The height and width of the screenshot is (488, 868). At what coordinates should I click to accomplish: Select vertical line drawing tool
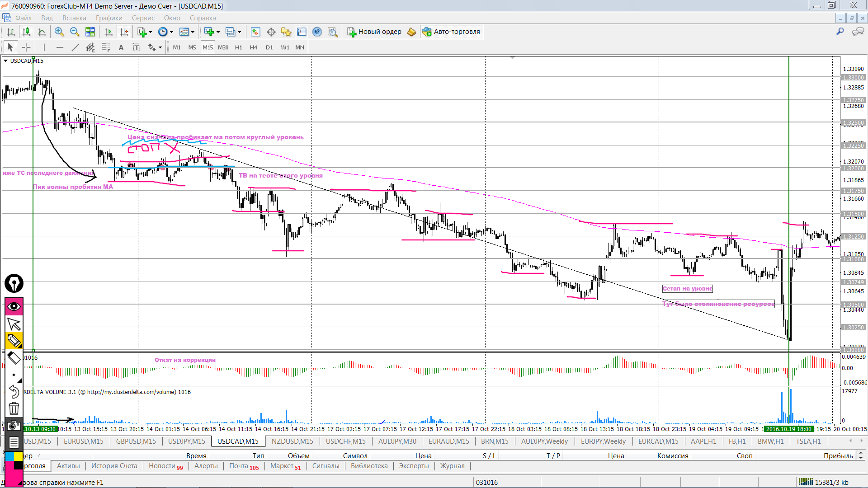point(44,47)
